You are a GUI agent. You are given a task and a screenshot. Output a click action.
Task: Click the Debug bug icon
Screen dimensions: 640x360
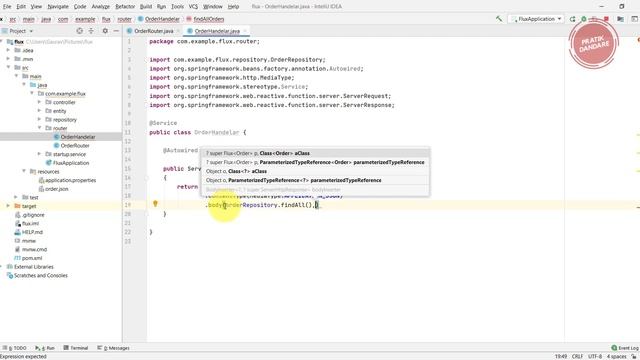point(584,19)
